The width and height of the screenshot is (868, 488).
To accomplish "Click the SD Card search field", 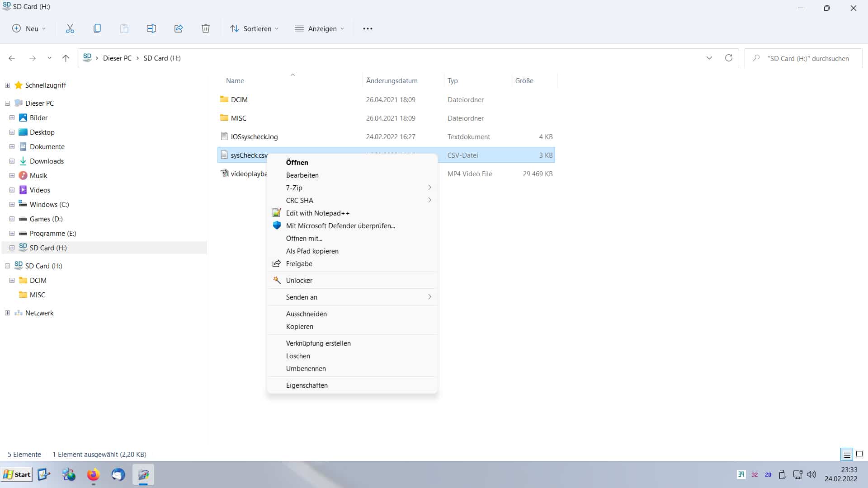I will point(803,58).
